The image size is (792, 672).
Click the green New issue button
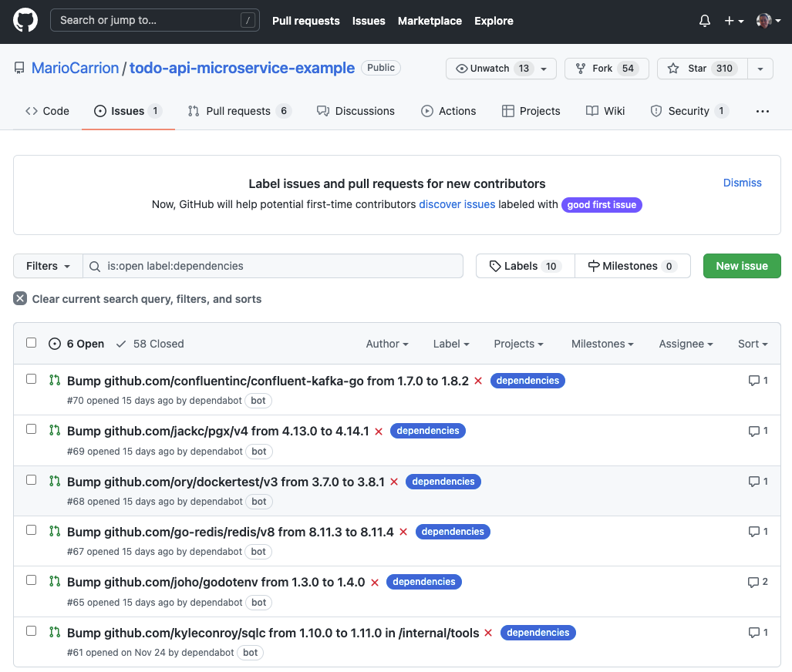(742, 266)
